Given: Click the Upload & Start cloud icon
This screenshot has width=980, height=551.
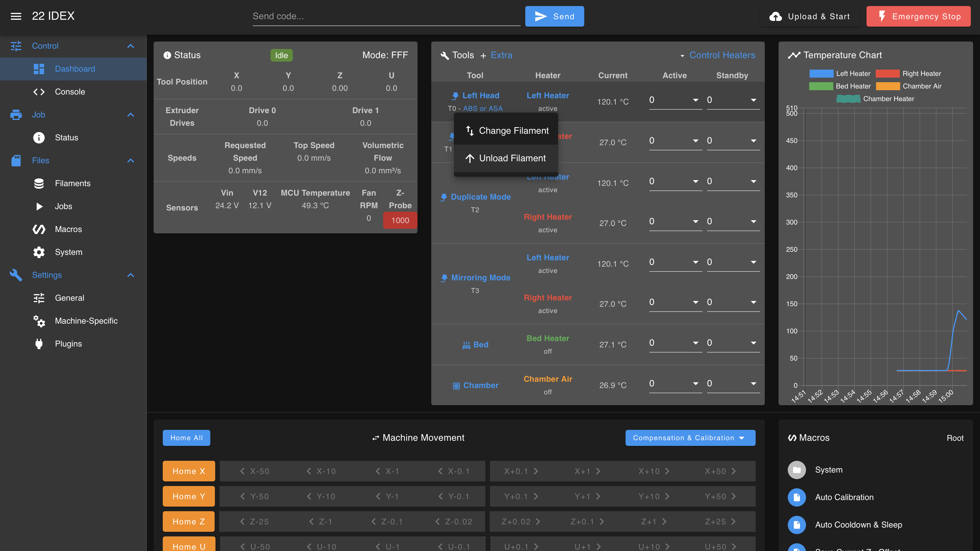Looking at the screenshot, I should point(775,16).
